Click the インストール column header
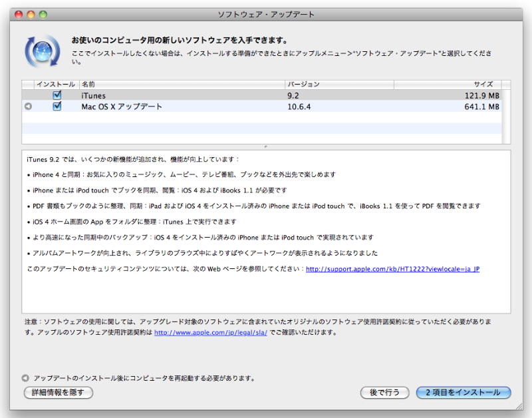The height and width of the screenshot is (418, 532). pyautogui.click(x=56, y=85)
